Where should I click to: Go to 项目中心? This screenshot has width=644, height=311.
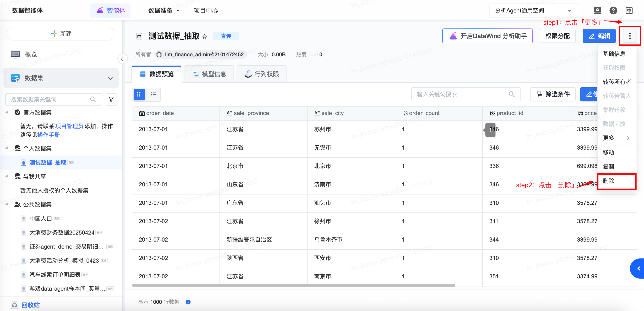click(205, 11)
